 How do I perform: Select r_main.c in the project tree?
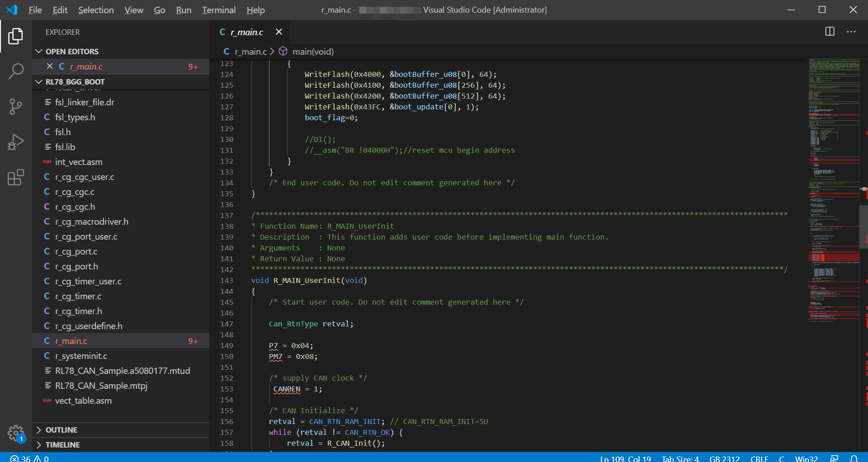(x=121, y=341)
